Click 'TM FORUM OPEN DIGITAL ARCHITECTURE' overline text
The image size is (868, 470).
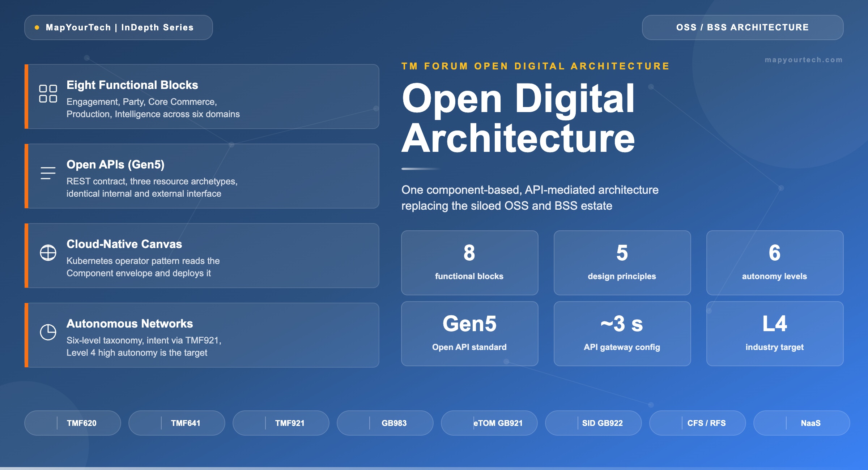[536, 66]
